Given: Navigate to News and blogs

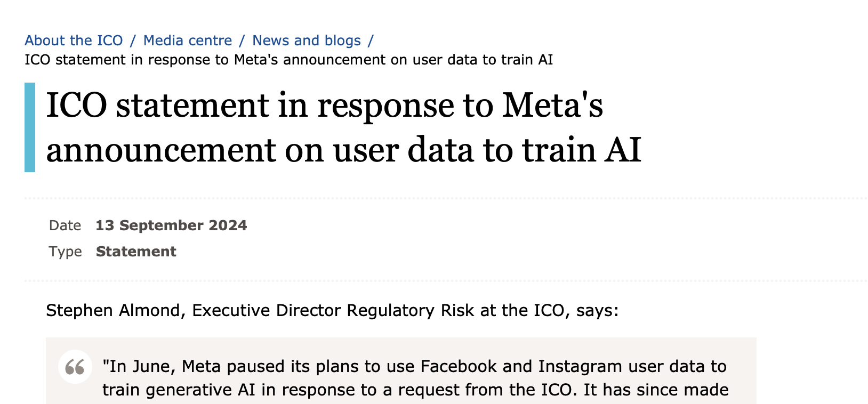Looking at the screenshot, I should tap(307, 41).
